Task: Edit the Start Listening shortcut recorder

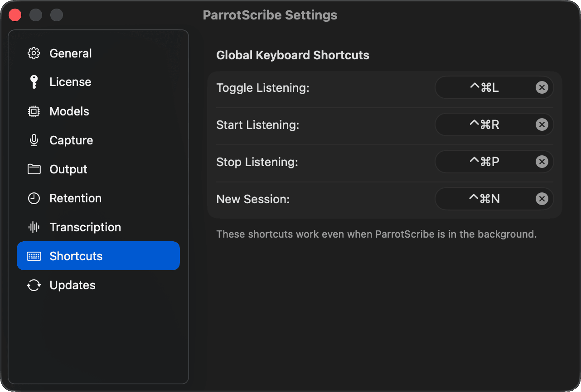Action: point(484,124)
